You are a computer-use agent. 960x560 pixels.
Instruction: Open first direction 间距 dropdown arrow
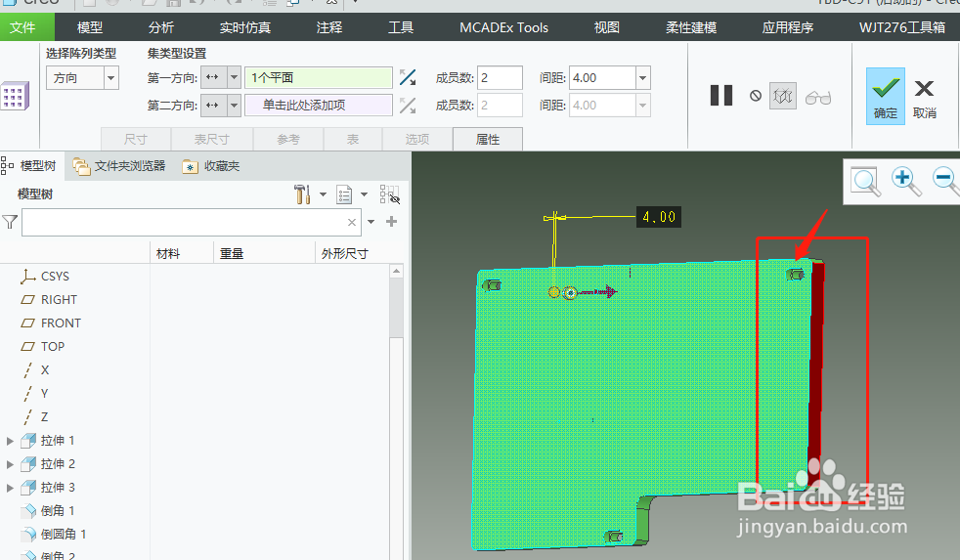pyautogui.click(x=643, y=78)
